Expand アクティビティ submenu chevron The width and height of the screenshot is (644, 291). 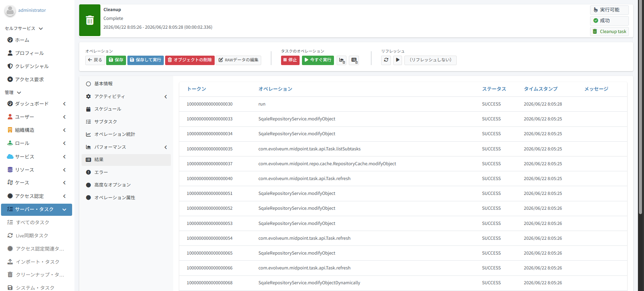tap(165, 97)
